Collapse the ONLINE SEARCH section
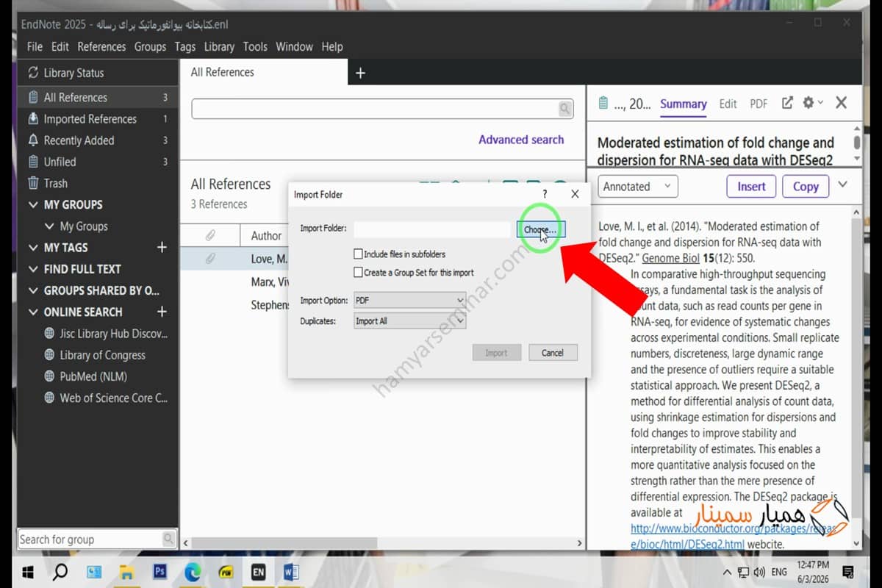This screenshot has height=588, width=882. pyautogui.click(x=32, y=312)
